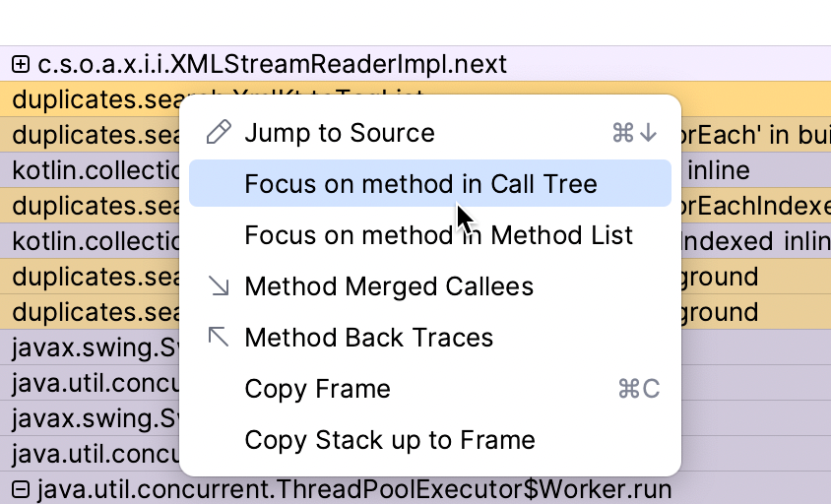Choose Copy Frame from context menu
The image size is (831, 504).
[317, 389]
